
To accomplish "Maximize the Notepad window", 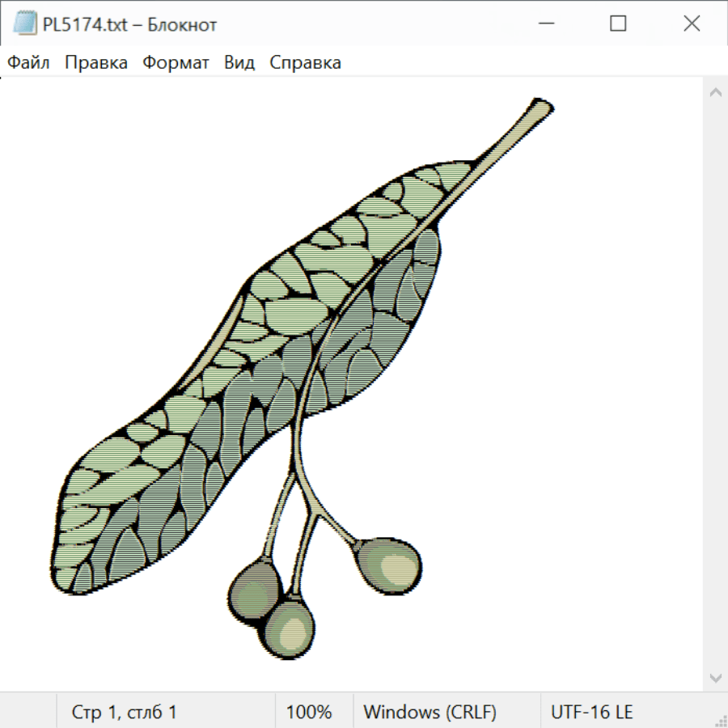I will (x=618, y=24).
